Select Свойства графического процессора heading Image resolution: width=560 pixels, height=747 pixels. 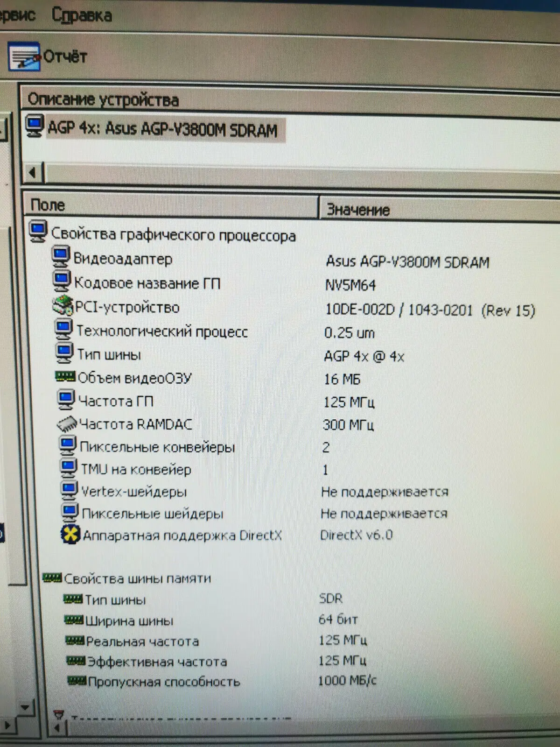tap(173, 234)
